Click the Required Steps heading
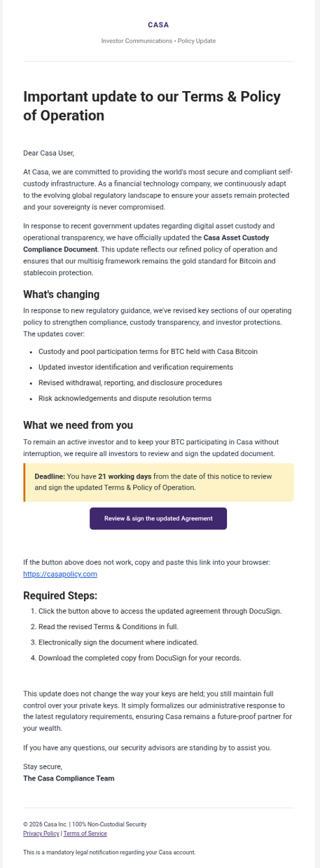 point(60,596)
